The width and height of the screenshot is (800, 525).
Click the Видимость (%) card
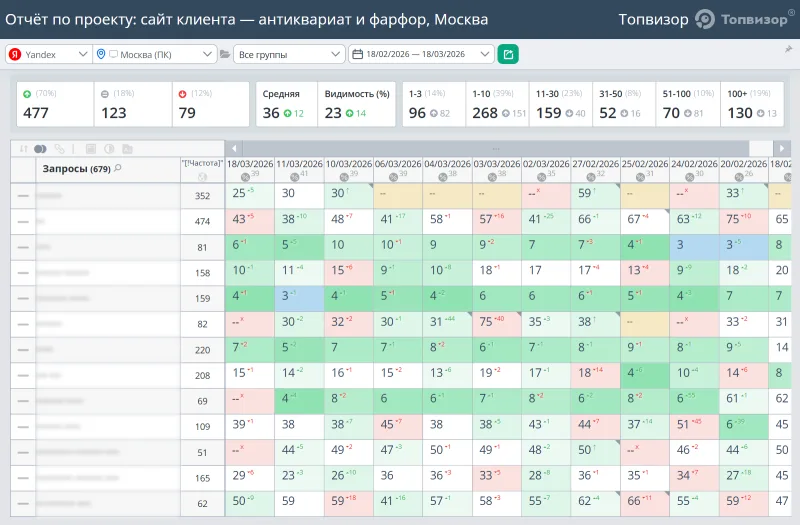pyautogui.click(x=357, y=104)
